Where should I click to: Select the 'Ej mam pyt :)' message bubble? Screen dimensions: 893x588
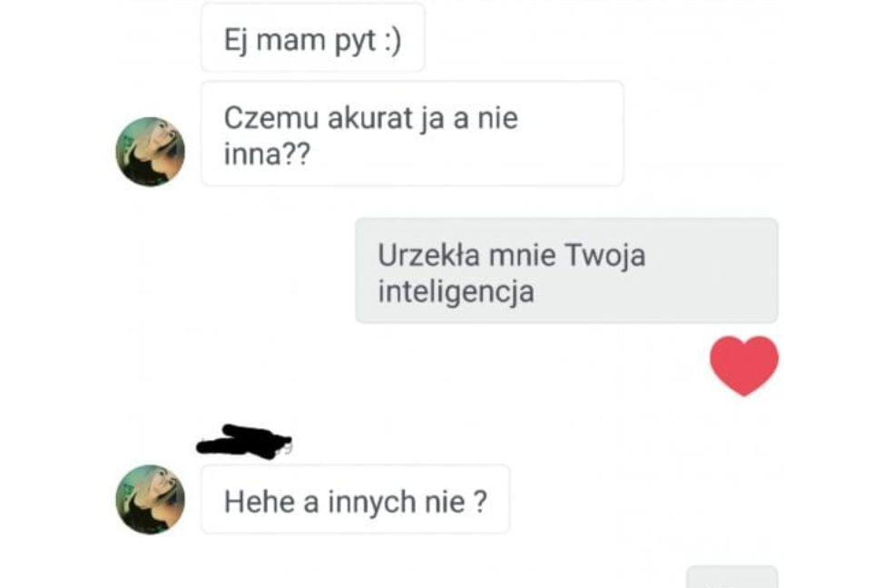[313, 37]
